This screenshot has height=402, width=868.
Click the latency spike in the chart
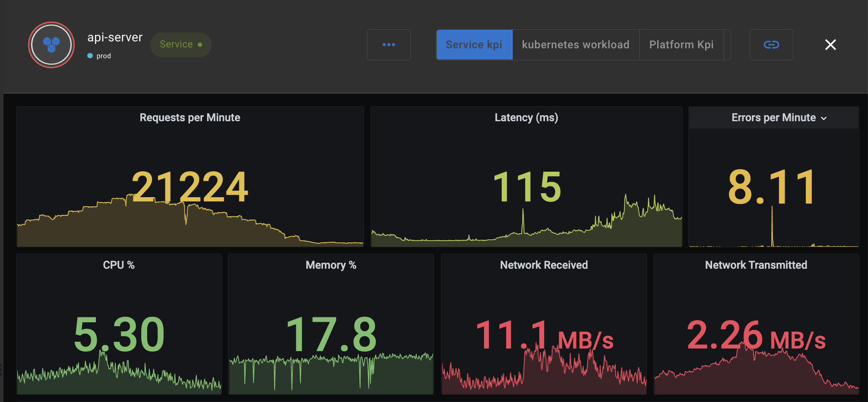[523, 216]
